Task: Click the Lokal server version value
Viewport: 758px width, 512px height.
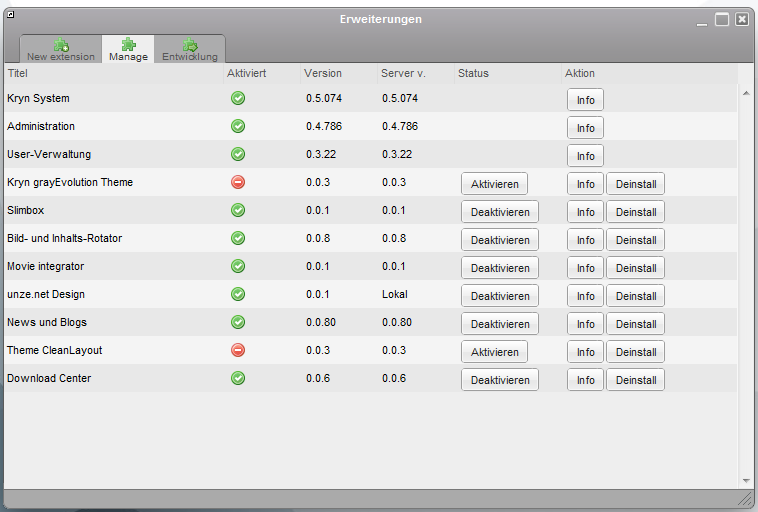Action: tap(394, 294)
